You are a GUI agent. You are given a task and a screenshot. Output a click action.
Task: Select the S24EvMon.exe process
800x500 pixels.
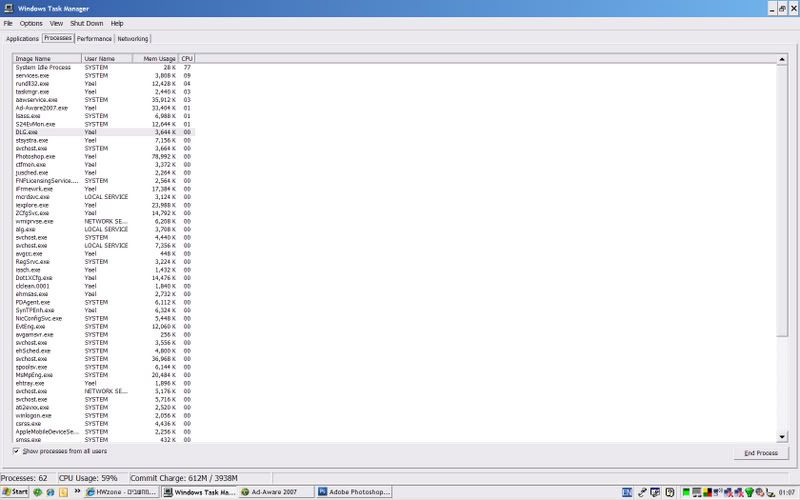(104, 124)
